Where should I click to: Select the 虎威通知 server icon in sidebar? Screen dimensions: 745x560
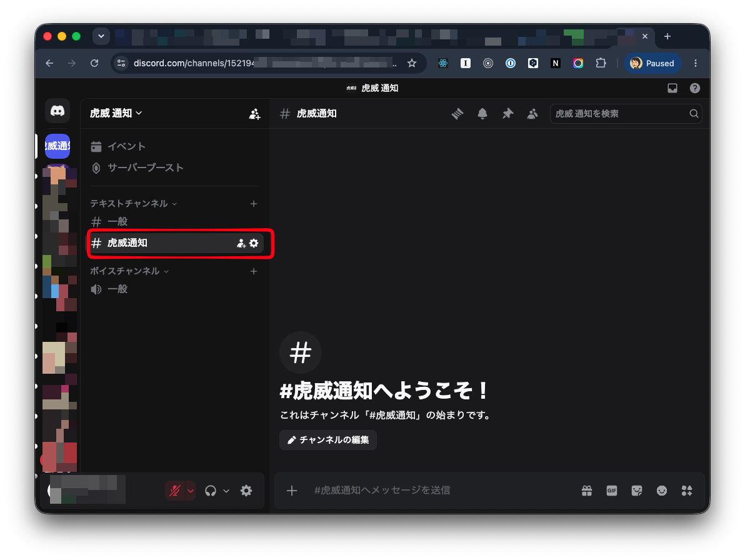57,146
